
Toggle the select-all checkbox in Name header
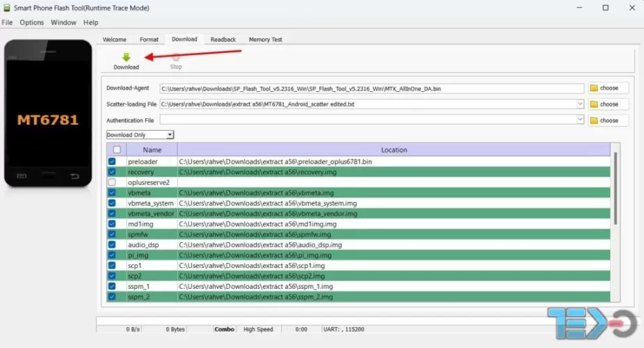click(x=117, y=150)
